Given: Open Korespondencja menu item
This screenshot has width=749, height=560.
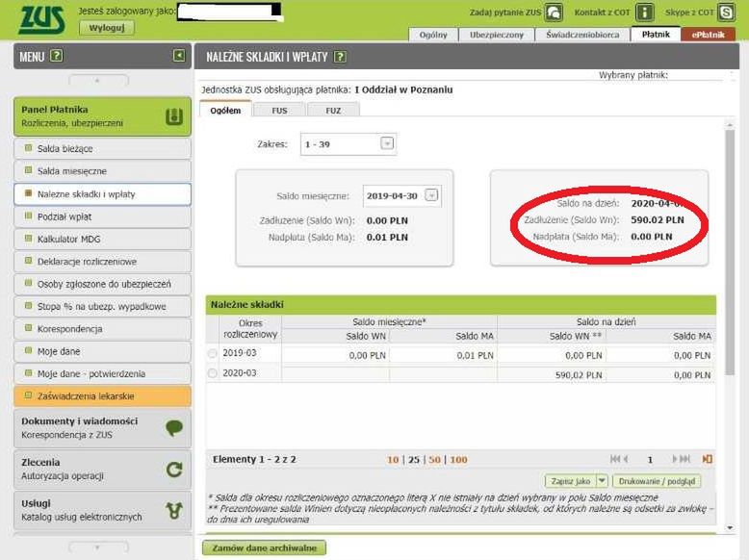Looking at the screenshot, I should coord(102,328).
